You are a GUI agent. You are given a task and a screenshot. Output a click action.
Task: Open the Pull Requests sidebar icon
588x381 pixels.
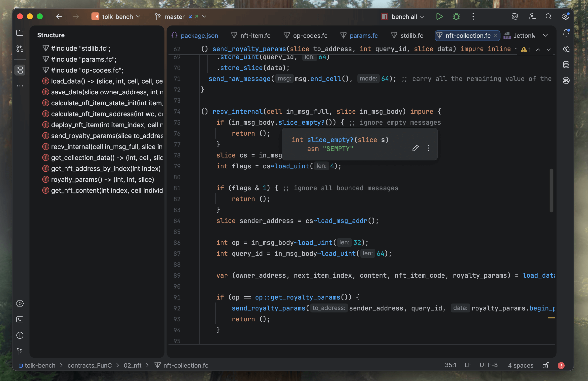point(20,49)
